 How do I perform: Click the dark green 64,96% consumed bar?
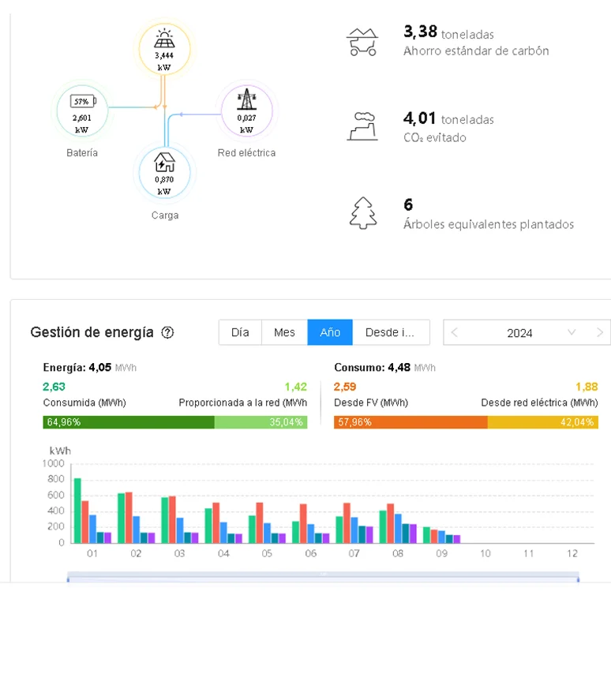tap(129, 422)
